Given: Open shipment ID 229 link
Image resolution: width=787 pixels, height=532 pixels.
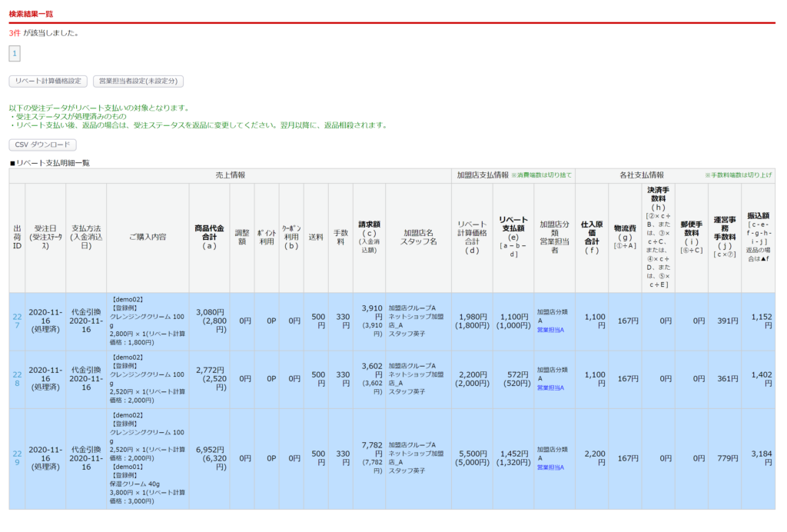Looking at the screenshot, I should coord(17,458).
